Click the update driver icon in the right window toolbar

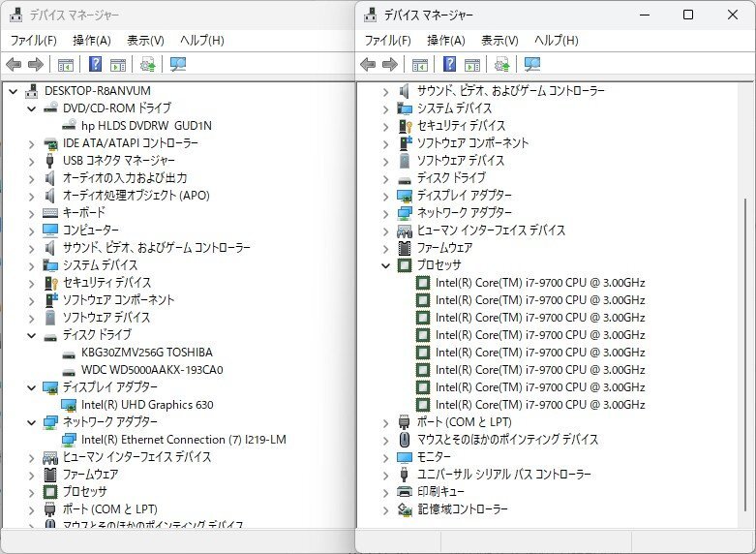(x=502, y=65)
